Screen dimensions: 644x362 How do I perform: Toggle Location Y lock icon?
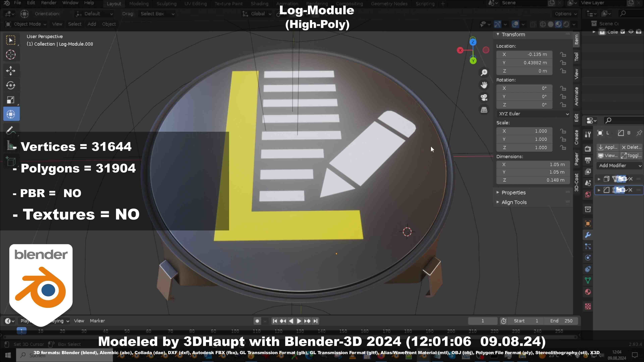(x=563, y=63)
